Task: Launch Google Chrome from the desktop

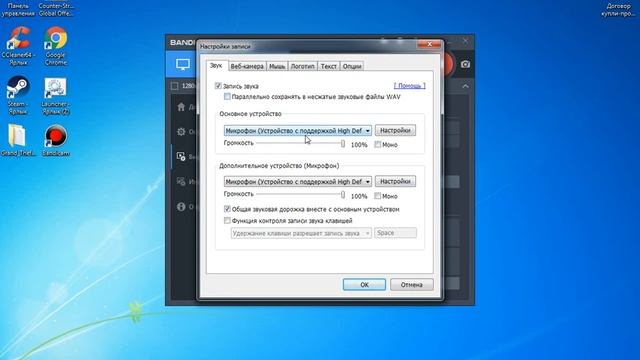Action: [x=56, y=46]
